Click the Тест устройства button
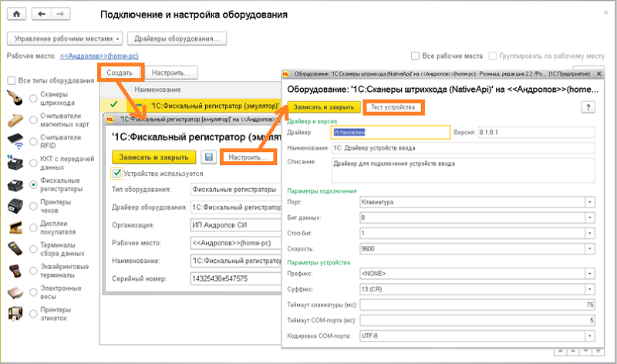 (393, 107)
